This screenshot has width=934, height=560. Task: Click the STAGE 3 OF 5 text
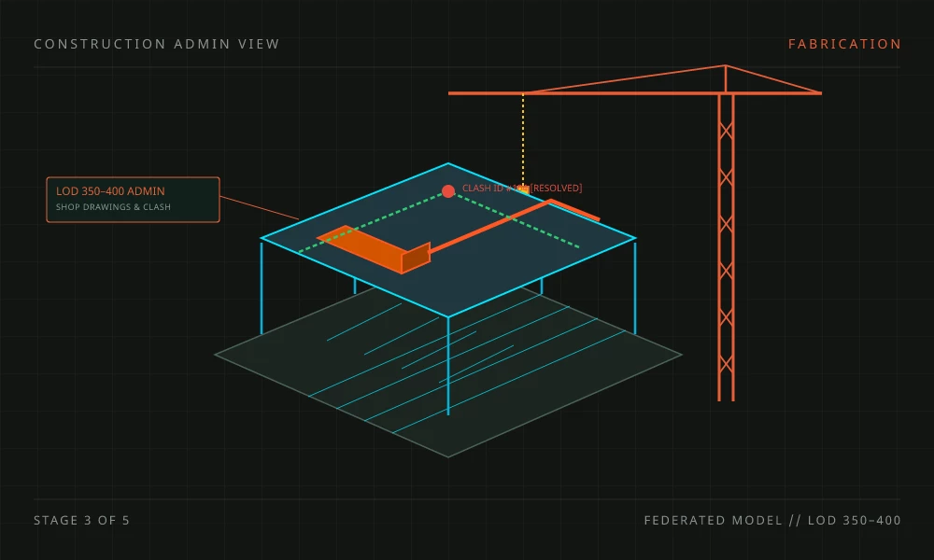tap(81, 520)
